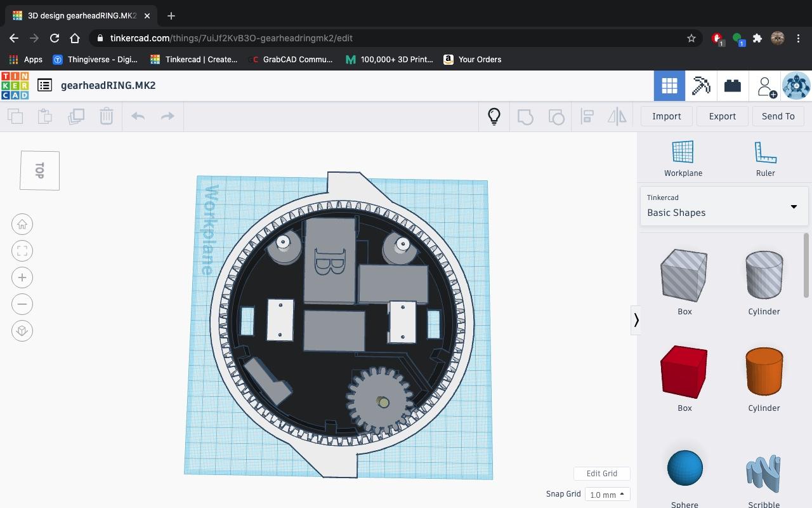The height and width of the screenshot is (508, 812).
Task: Click the shapes panel scrollbar
Action: [x=807, y=265]
